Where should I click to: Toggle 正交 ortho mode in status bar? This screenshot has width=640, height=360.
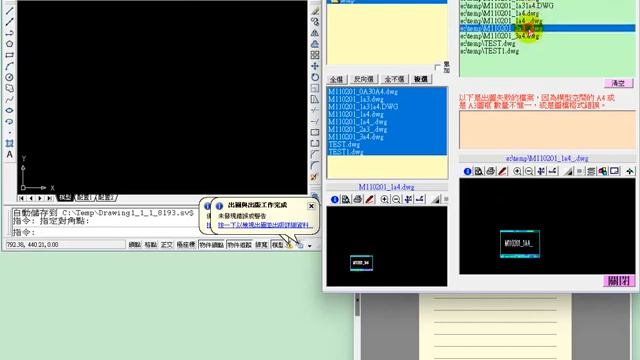167,244
